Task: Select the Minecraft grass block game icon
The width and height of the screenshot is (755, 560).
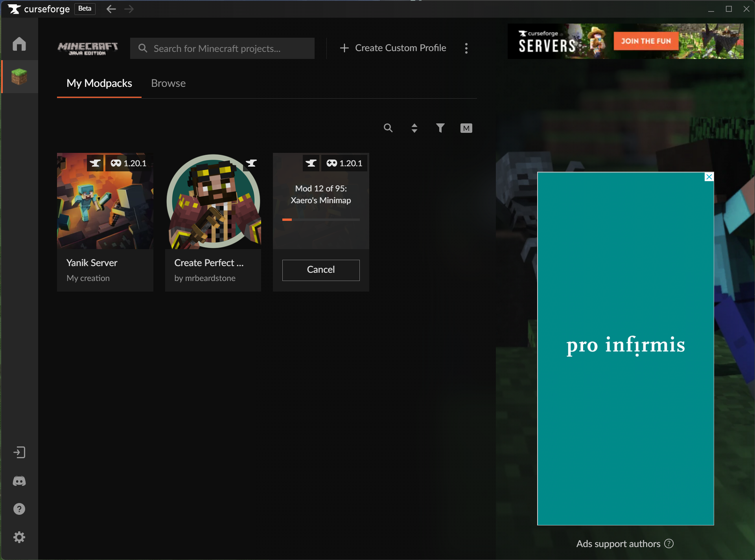Action: click(x=19, y=76)
